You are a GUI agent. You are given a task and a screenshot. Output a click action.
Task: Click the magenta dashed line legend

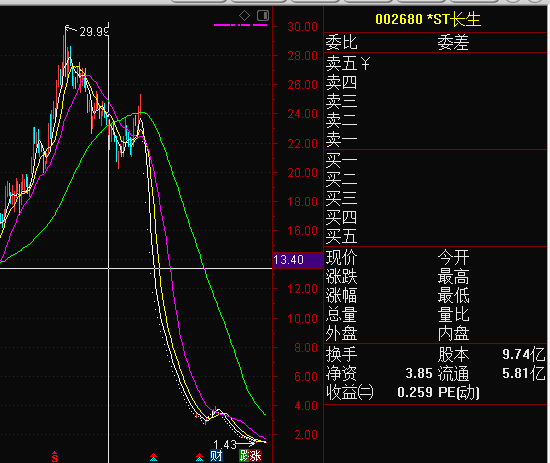coord(241,25)
